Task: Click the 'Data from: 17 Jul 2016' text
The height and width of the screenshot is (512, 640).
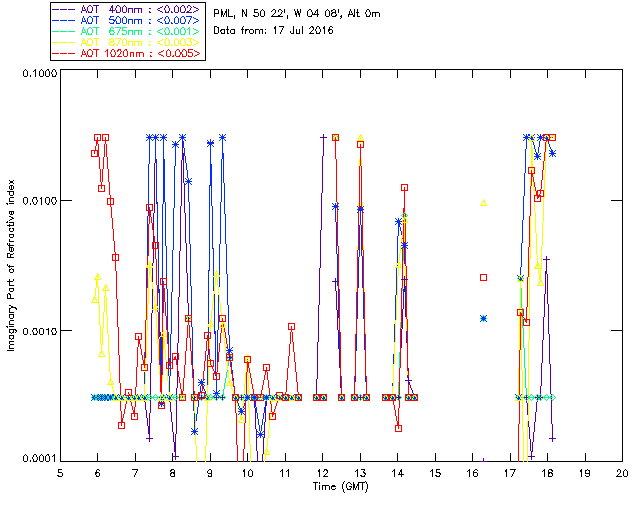Action: tap(273, 31)
